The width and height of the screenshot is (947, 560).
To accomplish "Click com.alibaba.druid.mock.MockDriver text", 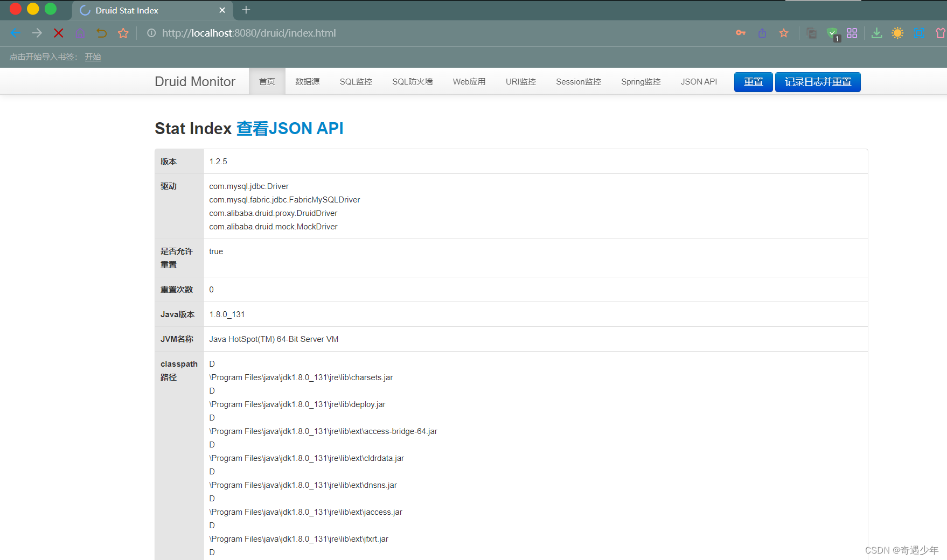I will pyautogui.click(x=273, y=227).
